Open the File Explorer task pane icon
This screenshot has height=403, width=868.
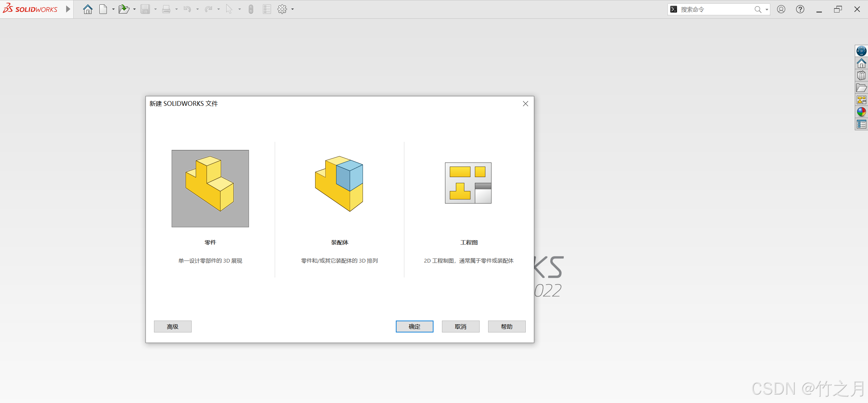[861, 88]
